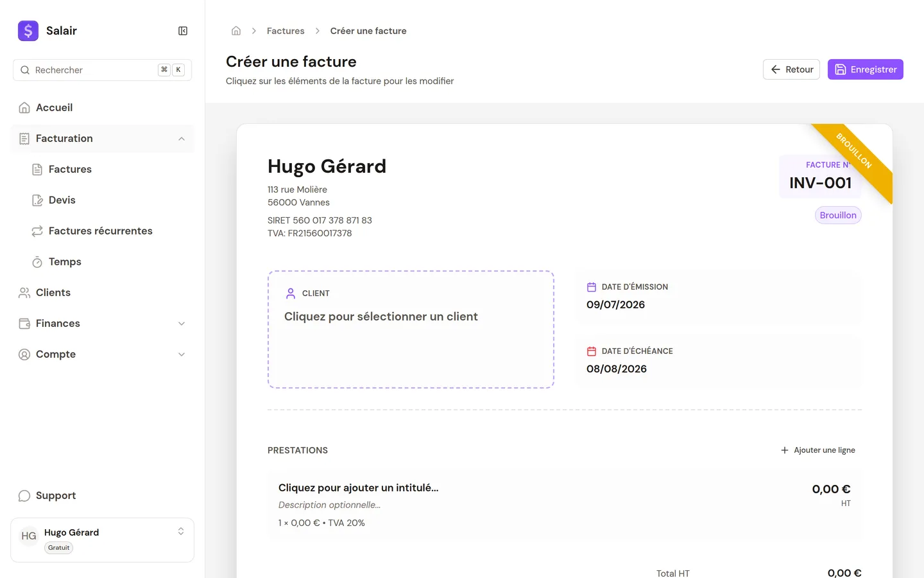Collapse the Facturation section chevron

[182, 139]
